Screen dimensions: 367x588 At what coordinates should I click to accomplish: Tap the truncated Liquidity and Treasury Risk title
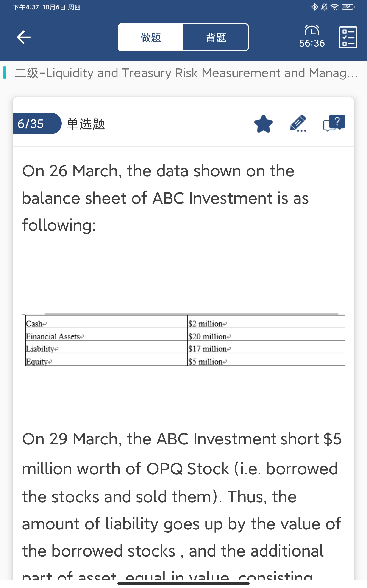click(x=186, y=73)
